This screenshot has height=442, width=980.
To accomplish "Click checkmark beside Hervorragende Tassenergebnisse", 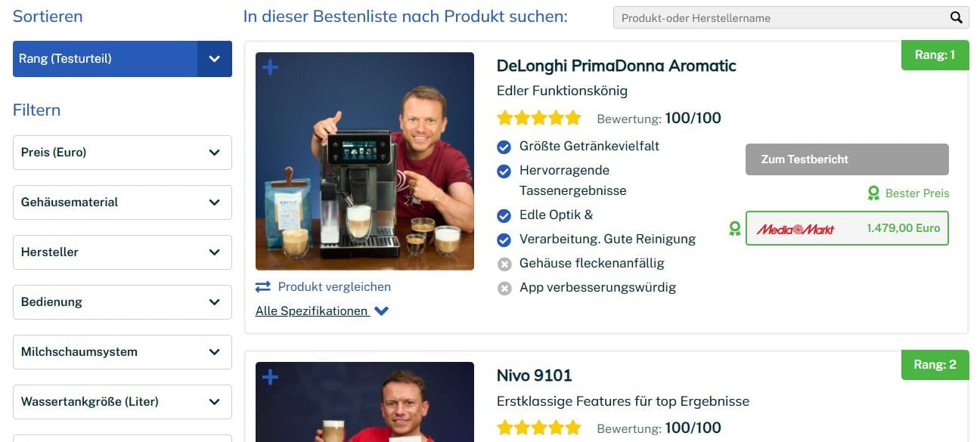I will 504,172.
